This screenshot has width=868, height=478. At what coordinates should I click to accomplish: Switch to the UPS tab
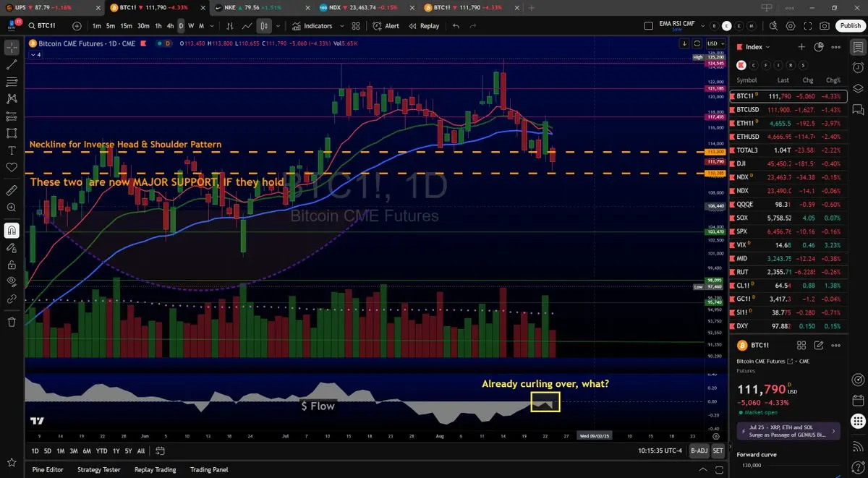(x=52, y=7)
